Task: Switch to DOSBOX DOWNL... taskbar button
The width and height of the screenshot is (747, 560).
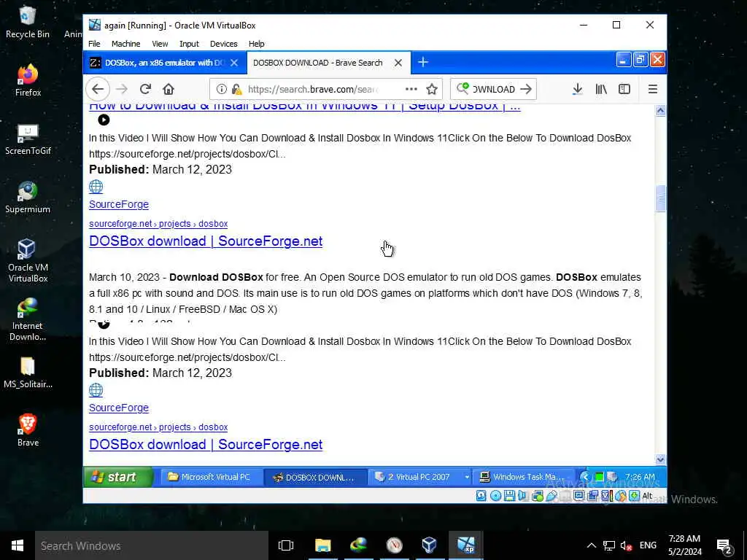Action: click(x=314, y=477)
